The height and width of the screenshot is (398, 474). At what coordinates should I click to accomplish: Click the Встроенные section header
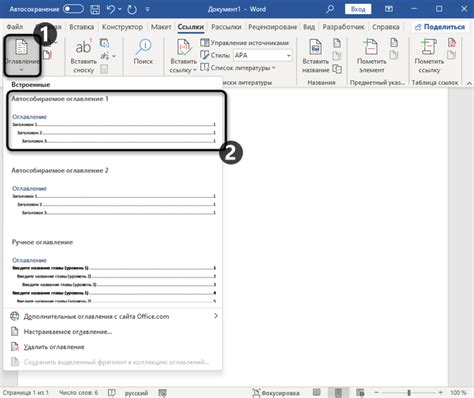pyautogui.click(x=31, y=85)
